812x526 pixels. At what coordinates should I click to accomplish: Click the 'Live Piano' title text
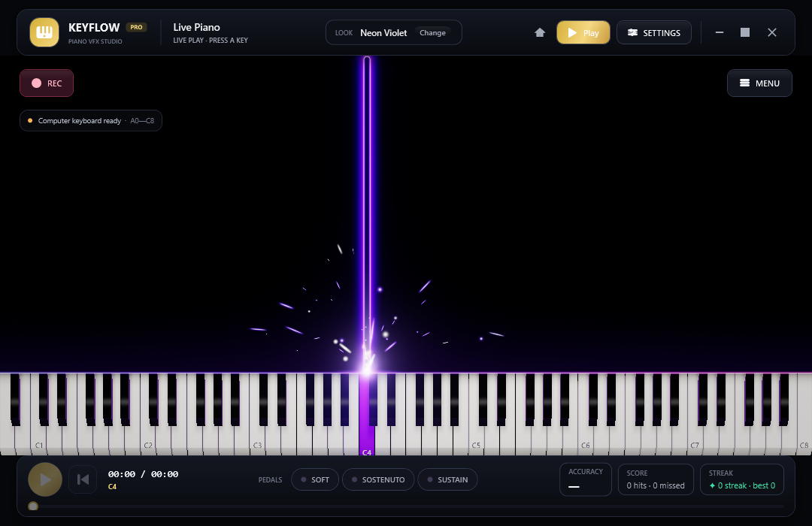[196, 28]
